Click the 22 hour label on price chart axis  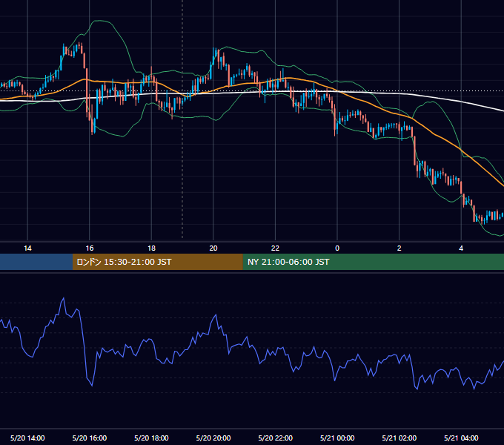pos(275,248)
